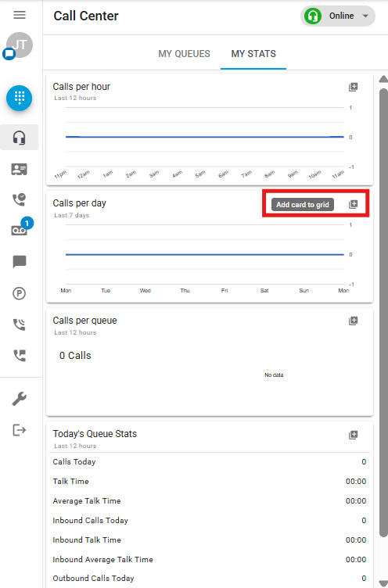Open the call parking icon
This screenshot has width=388, height=588.
19,293
